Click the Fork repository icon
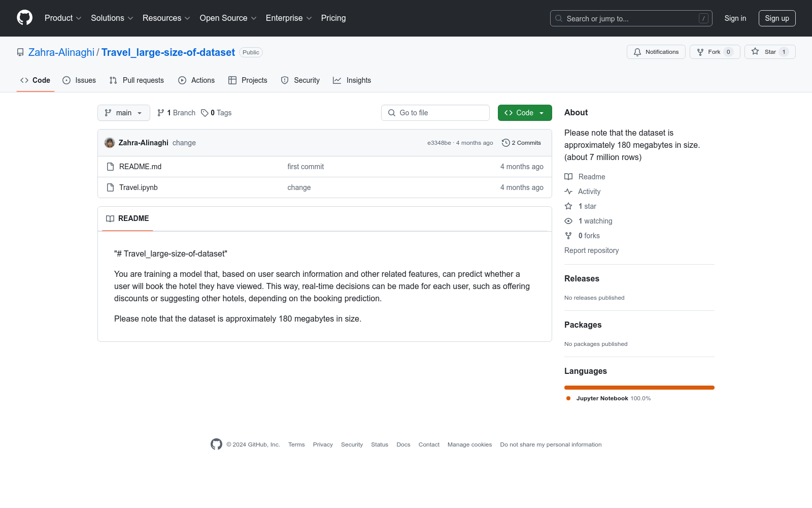812x508 pixels. [x=700, y=52]
